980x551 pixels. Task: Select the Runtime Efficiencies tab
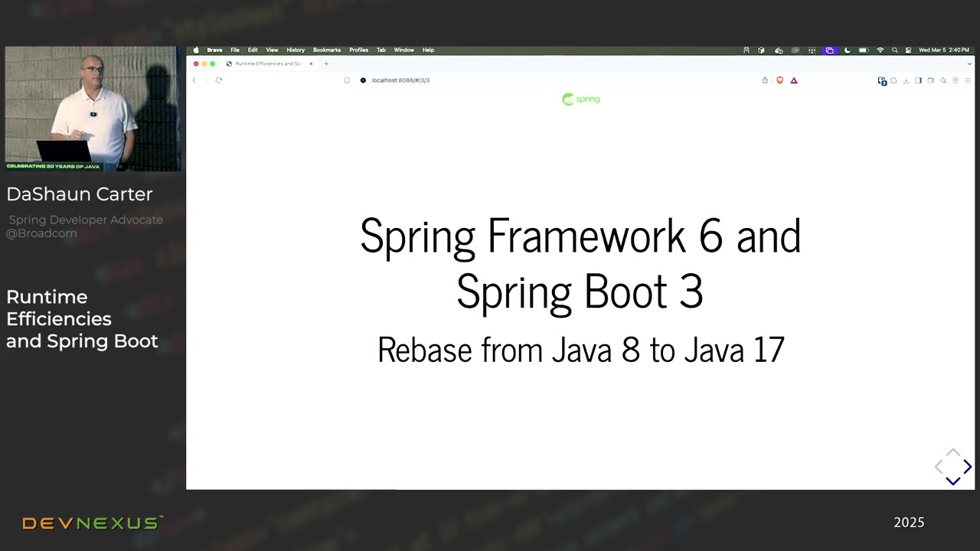(x=269, y=64)
